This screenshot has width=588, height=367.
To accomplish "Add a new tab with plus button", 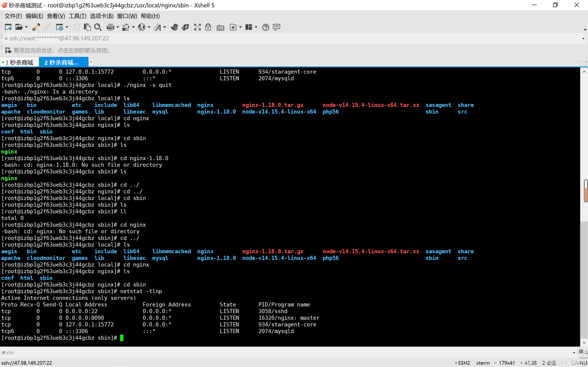I will tap(91, 62).
